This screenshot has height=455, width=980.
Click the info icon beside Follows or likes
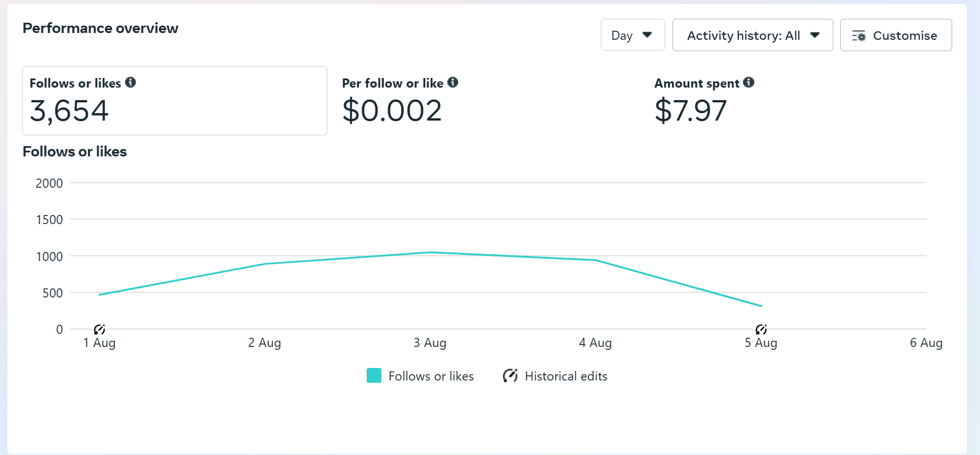tap(131, 82)
